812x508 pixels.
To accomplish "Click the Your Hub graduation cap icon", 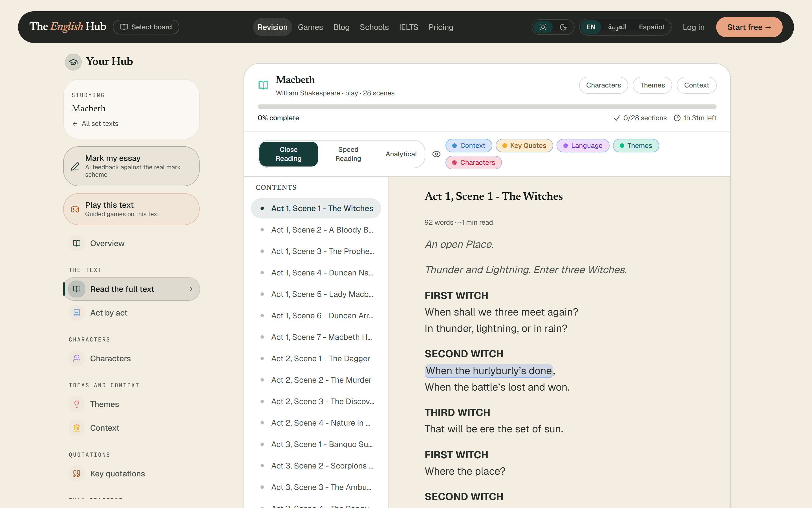I will coord(73,62).
